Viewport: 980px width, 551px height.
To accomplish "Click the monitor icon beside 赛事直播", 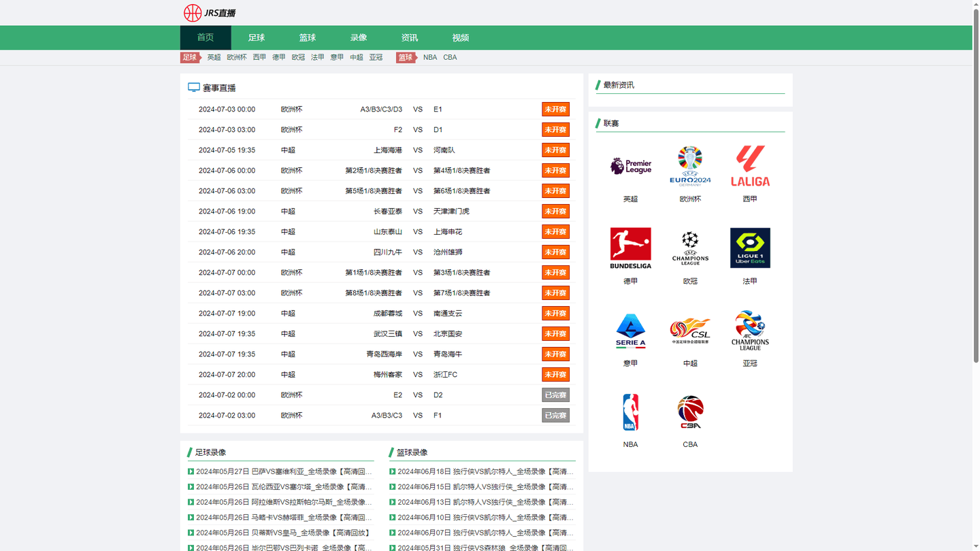I will click(x=194, y=88).
